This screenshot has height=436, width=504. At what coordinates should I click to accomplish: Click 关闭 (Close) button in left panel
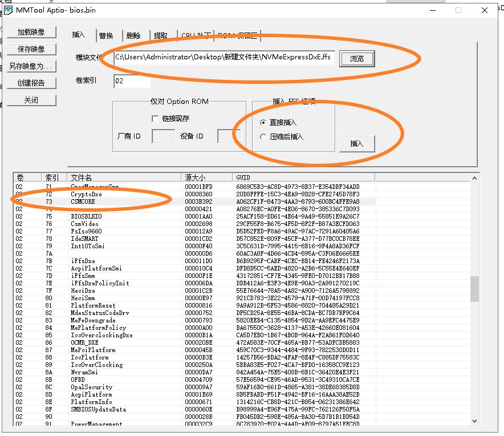31,100
